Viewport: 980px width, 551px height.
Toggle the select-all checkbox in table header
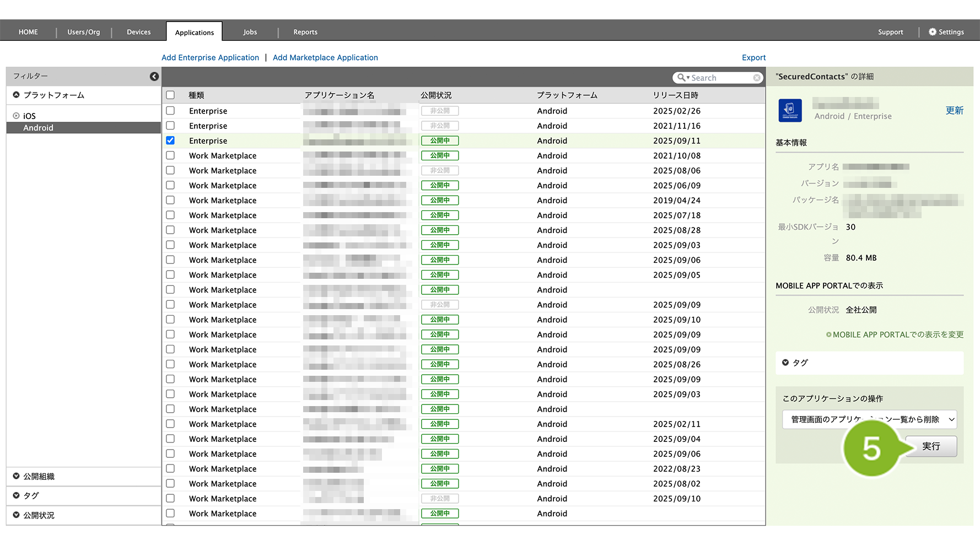(x=170, y=95)
